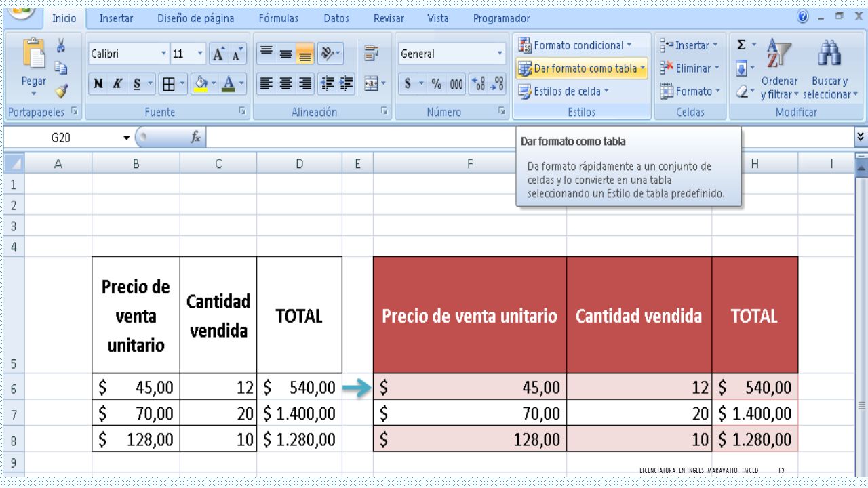Click the wrap text icon

click(x=371, y=54)
